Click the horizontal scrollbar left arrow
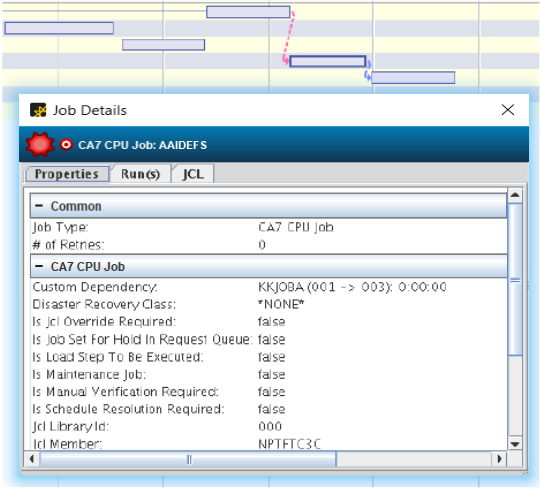 [32, 459]
